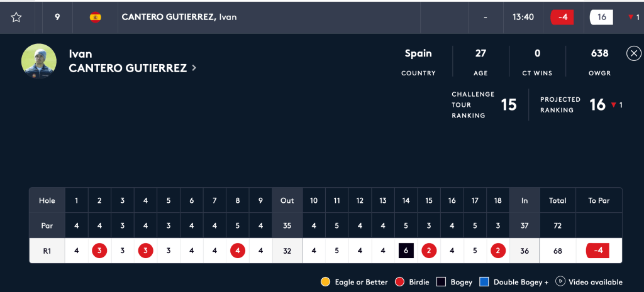Click the -4 To Par total in scorecard

[599, 251]
